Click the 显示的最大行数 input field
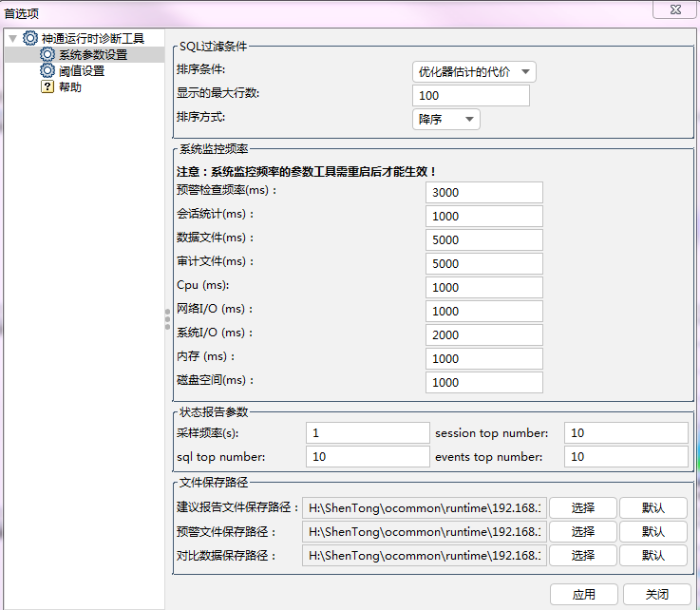The width and height of the screenshot is (700, 610). [471, 95]
